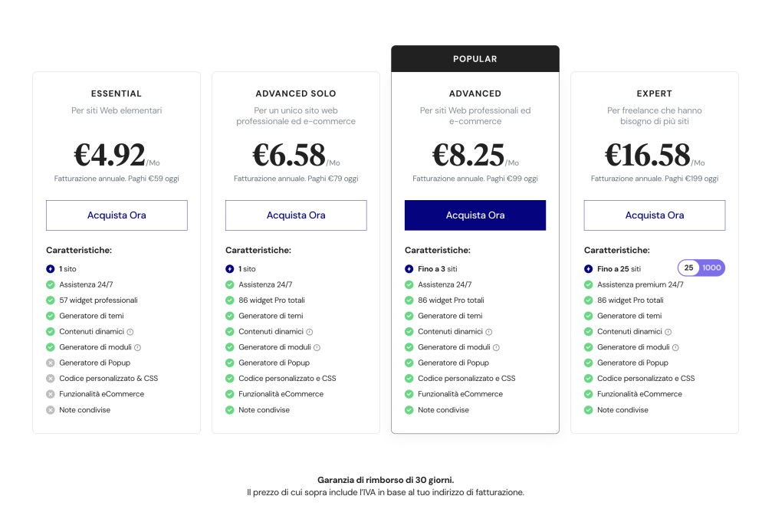Click the €8.25 price in the Advanced plan
Viewport: 775px width, 532px height.
469,156
